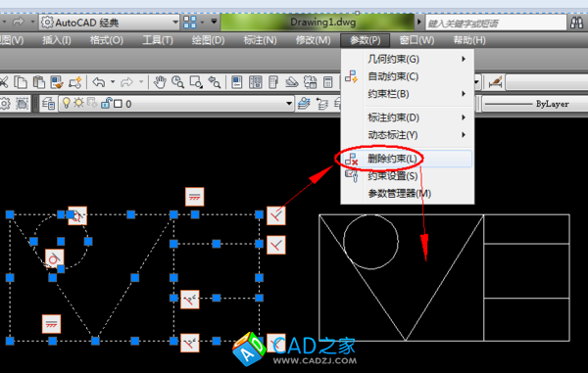Click the Match Properties brush icon
The image size is (588, 373).
(57, 82)
